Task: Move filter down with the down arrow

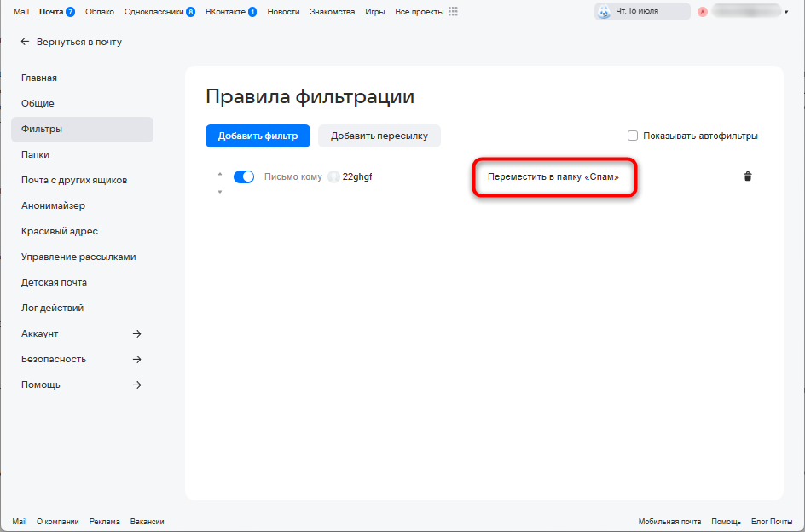Action: coord(220,192)
